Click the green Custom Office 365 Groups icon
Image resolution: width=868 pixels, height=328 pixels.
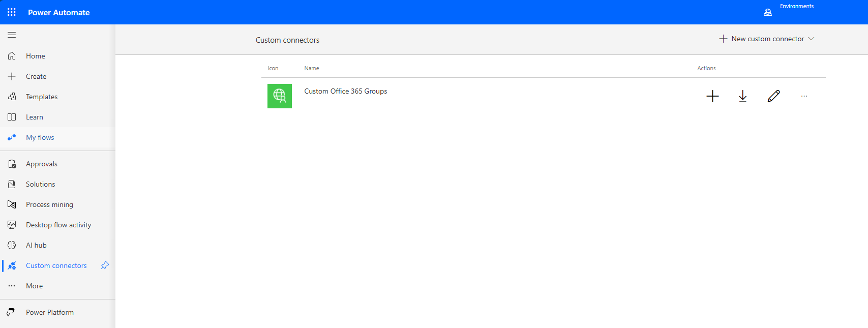[x=280, y=96]
